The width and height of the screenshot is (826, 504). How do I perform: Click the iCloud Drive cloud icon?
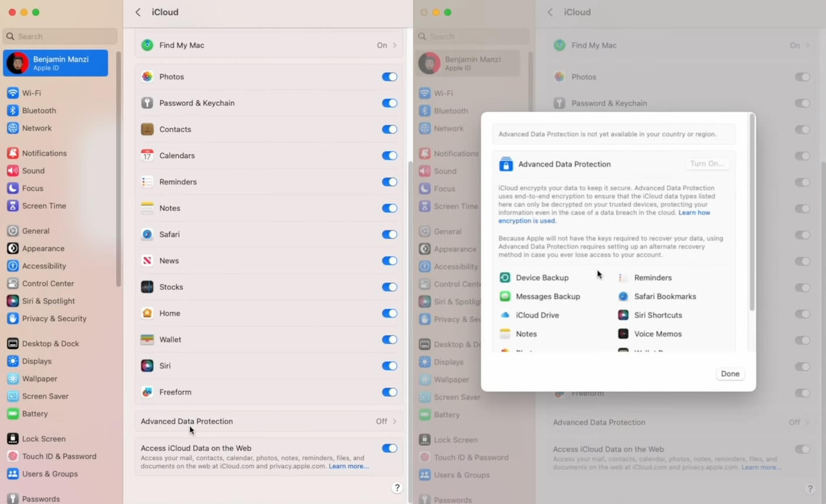point(505,315)
